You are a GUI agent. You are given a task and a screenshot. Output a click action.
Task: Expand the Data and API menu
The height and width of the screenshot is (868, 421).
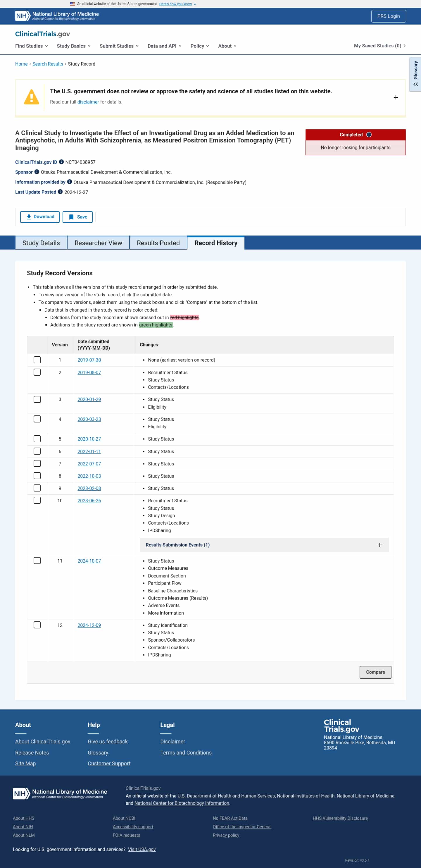(164, 46)
